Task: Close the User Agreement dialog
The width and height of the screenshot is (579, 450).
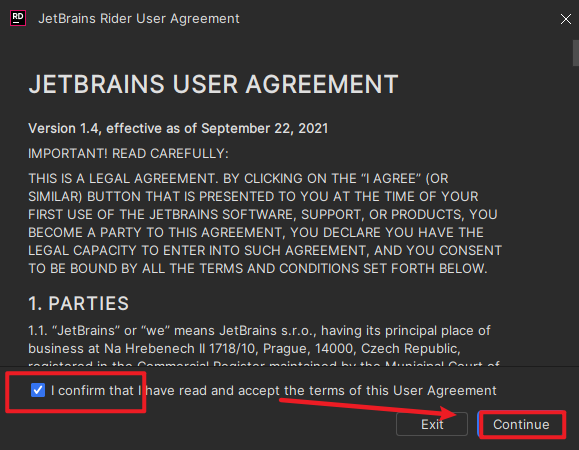Action: click(565, 19)
